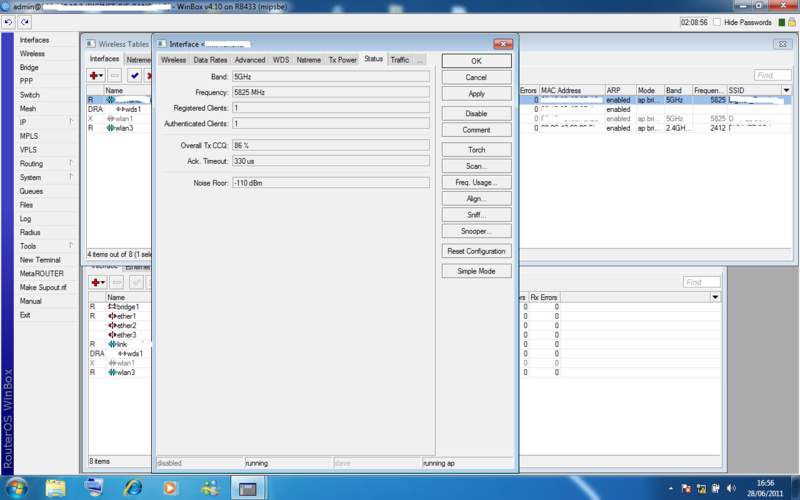Open Windows Explorer from the taskbar
The height and width of the screenshot is (500, 800).
(56, 488)
